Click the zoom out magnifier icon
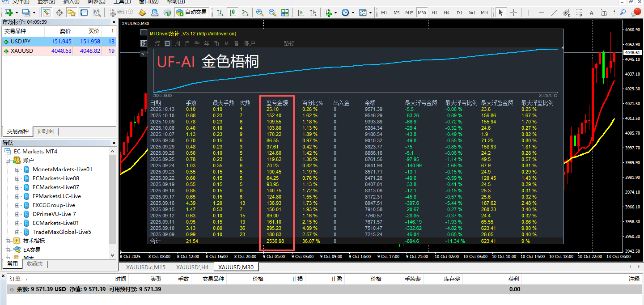Viewport: 644px width, 305px height. coord(272,13)
